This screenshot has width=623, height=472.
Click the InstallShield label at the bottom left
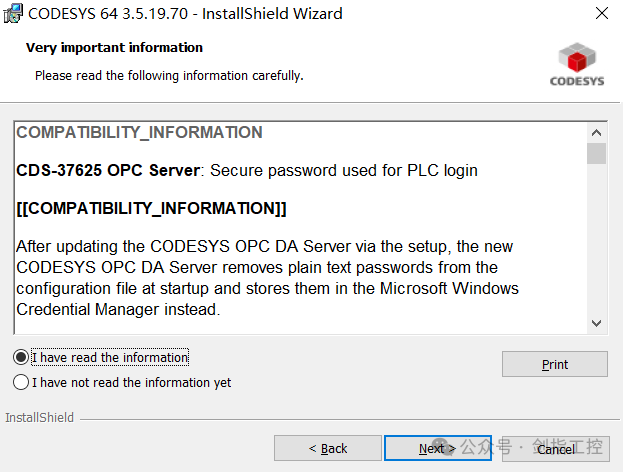pyautogui.click(x=40, y=417)
